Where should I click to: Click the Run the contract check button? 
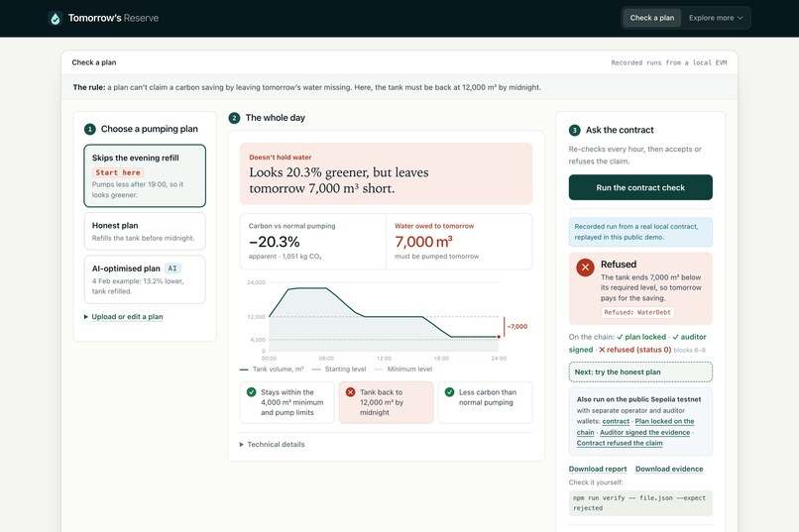(640, 187)
